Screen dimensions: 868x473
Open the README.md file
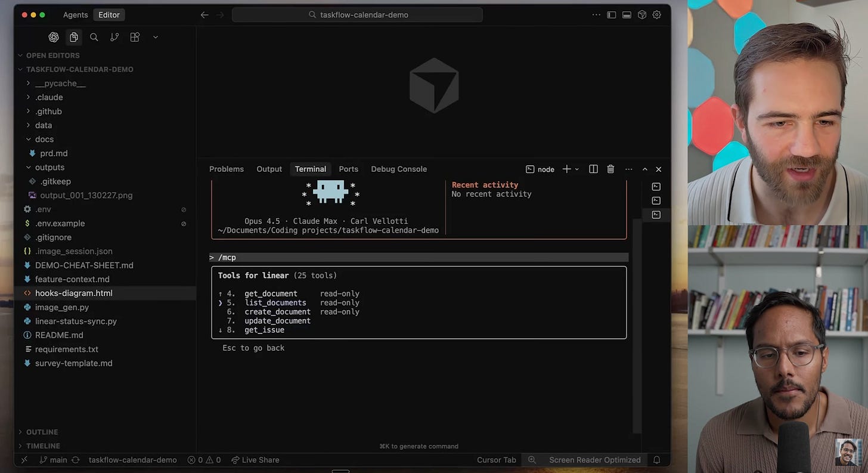pyautogui.click(x=59, y=335)
